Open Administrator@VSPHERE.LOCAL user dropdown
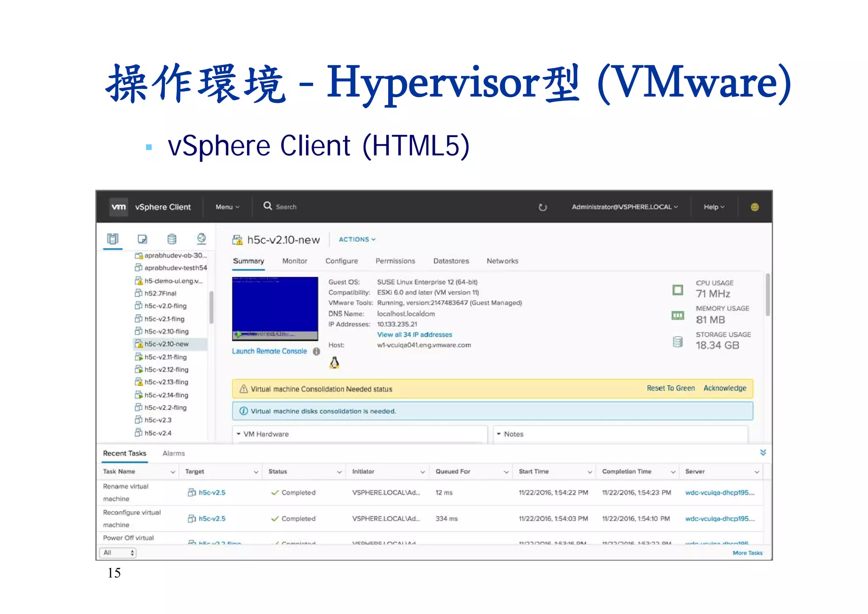 625,207
